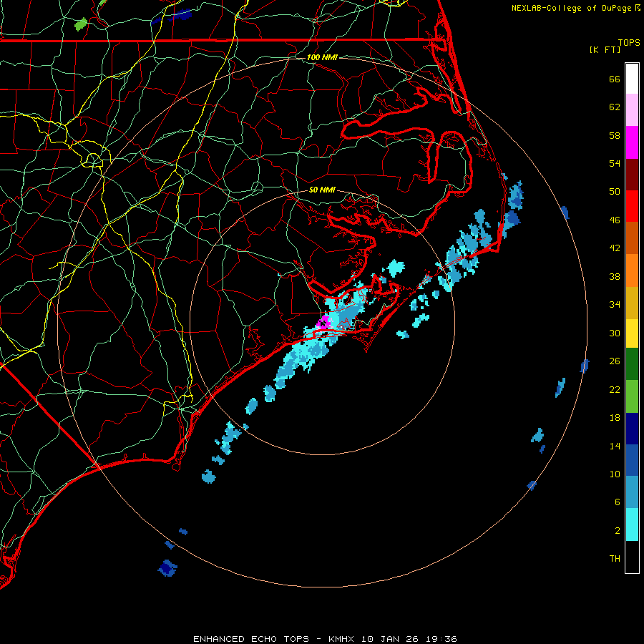Click the medium blue legend swatch
Viewport: 644px width, 644px height.
[x=632, y=460]
